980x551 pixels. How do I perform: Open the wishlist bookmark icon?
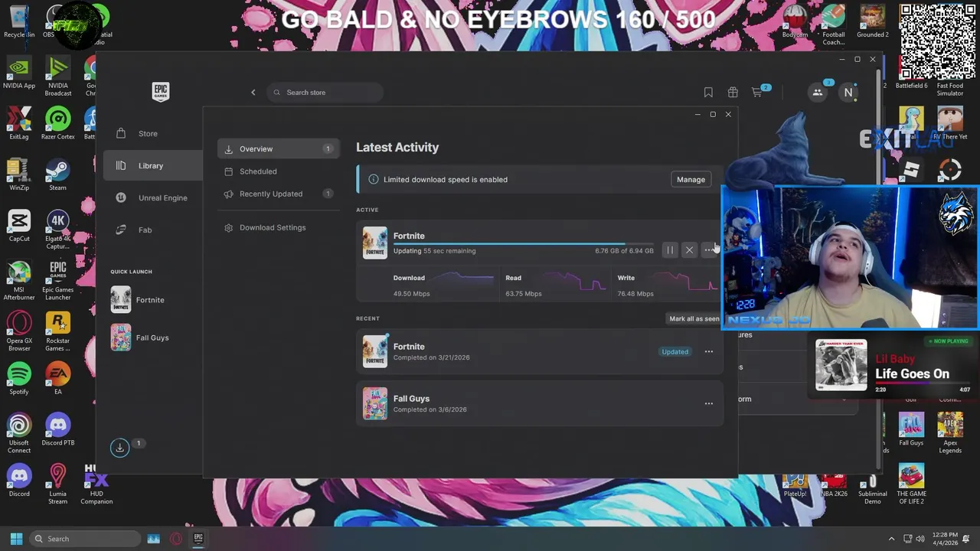(708, 93)
